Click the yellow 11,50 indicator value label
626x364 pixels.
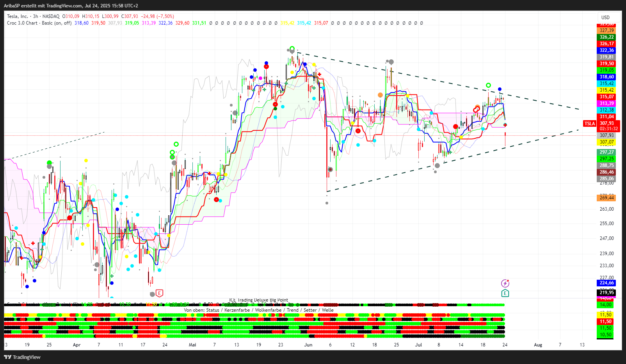coord(605,315)
